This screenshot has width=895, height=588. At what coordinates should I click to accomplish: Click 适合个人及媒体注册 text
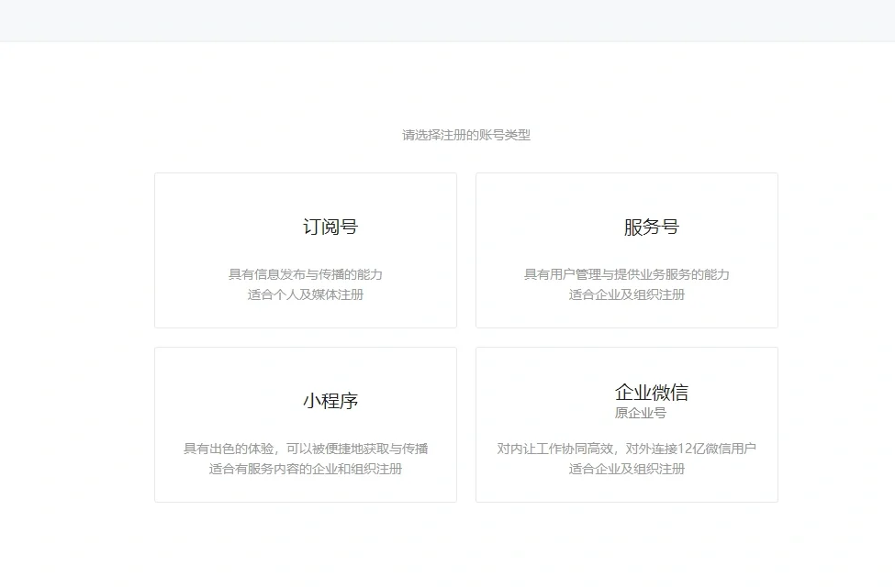tap(305, 294)
